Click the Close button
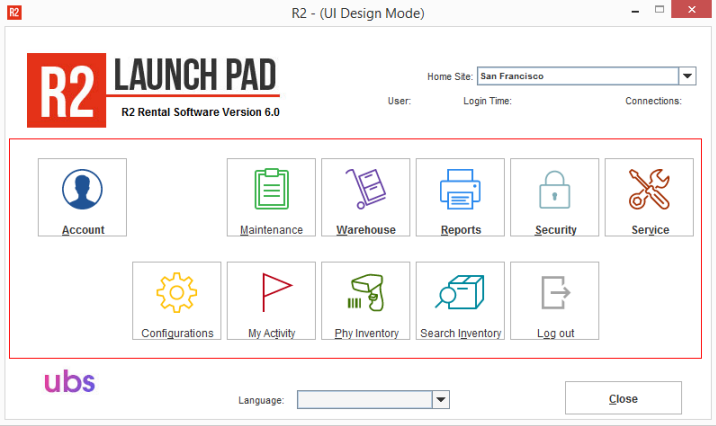This screenshot has width=716, height=426. tap(623, 398)
